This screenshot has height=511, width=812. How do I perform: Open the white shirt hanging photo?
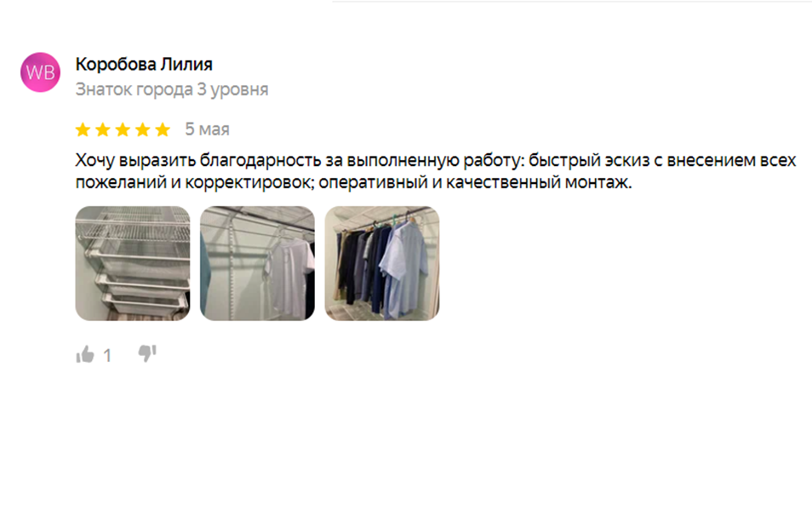(x=257, y=263)
